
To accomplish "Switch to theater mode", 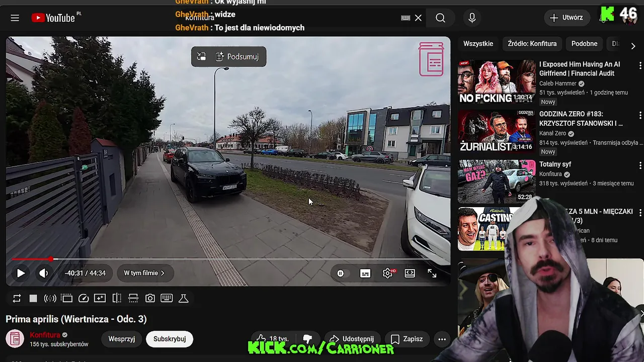I will pos(410,273).
